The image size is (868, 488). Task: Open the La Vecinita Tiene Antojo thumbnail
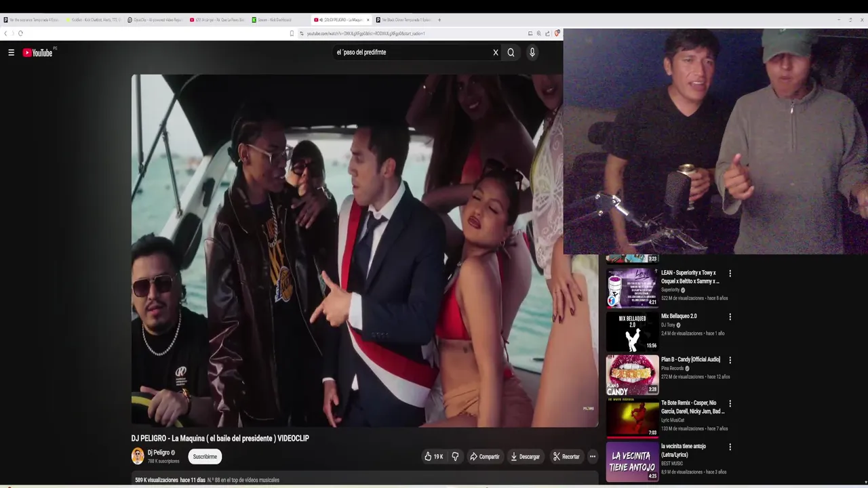click(632, 462)
